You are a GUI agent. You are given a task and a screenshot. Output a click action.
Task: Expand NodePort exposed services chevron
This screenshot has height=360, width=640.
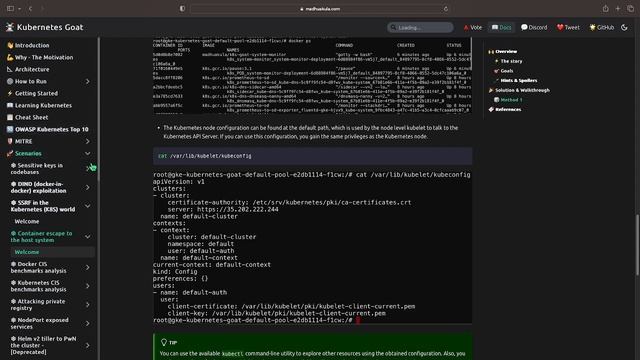point(87,324)
